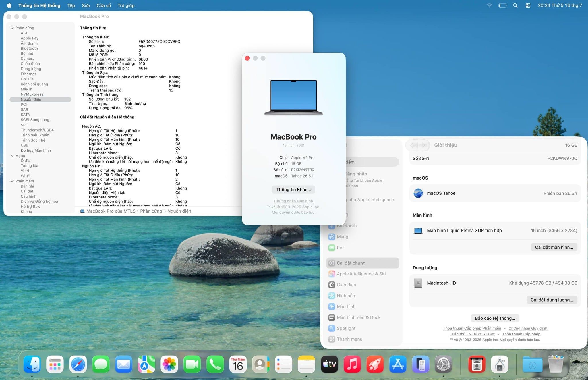Click the macOS Tahoe version row
Viewport: 588px width, 380px height.
(495, 193)
